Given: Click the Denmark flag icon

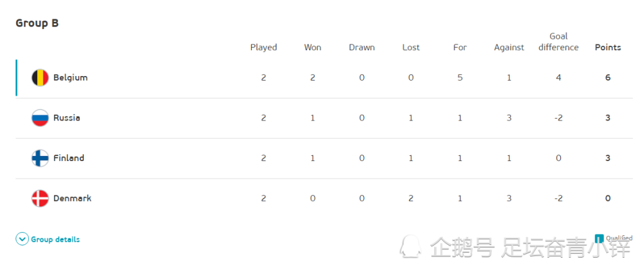Looking at the screenshot, I should 40,198.
